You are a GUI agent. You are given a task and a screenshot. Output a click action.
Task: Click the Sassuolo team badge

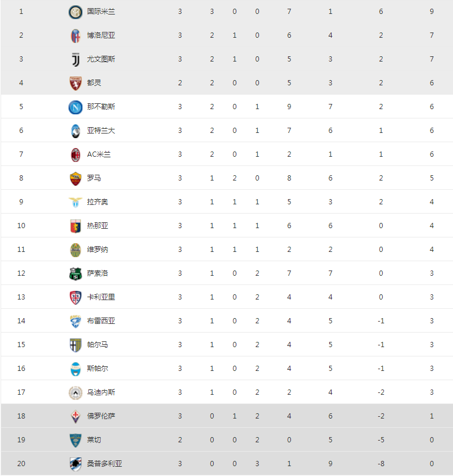pos(76,273)
